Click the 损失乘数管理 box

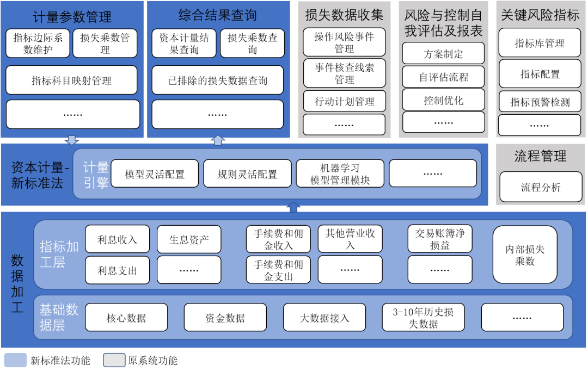[105, 44]
